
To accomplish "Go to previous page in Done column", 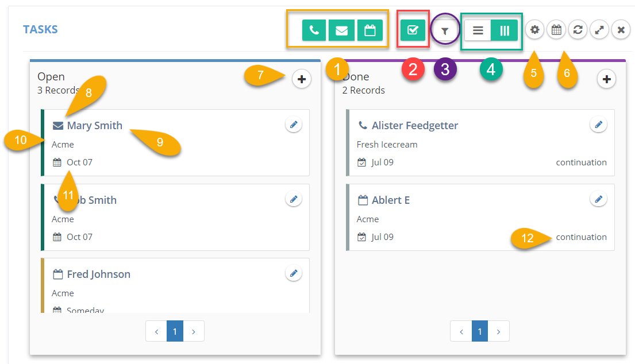I will coord(461,332).
